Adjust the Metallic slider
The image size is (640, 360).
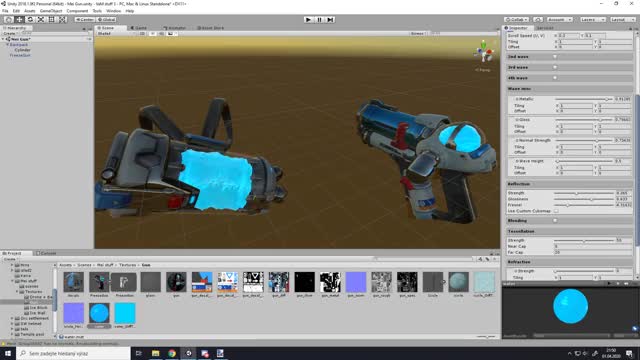(584, 99)
